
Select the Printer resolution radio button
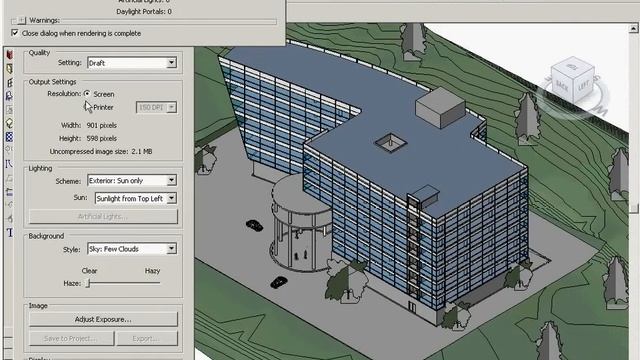[87, 107]
